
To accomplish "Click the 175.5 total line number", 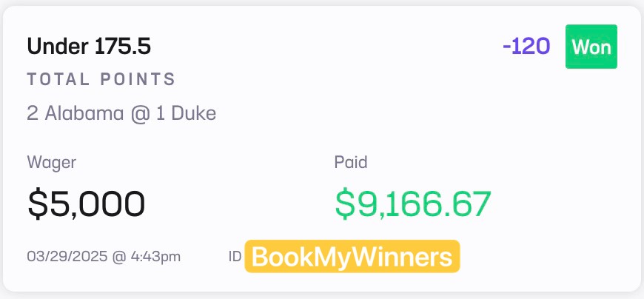I will click(123, 47).
